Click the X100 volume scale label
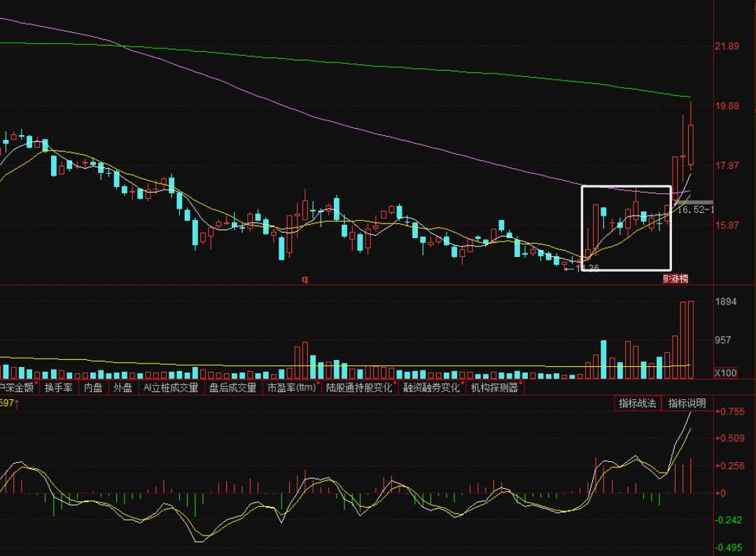 pyautogui.click(x=725, y=373)
